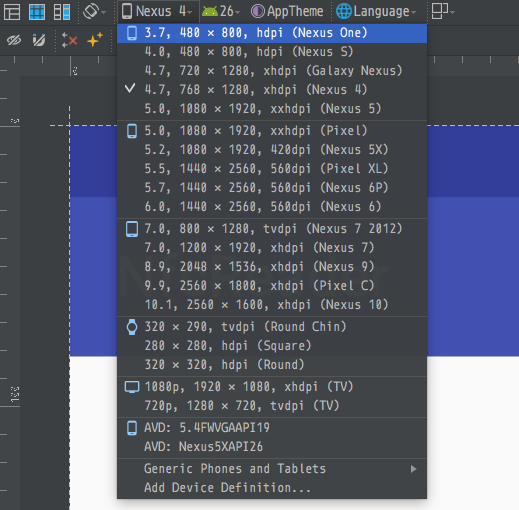Select 4.0, 480 × 800 Nexus S
The image size is (519, 510).
click(x=272, y=52)
